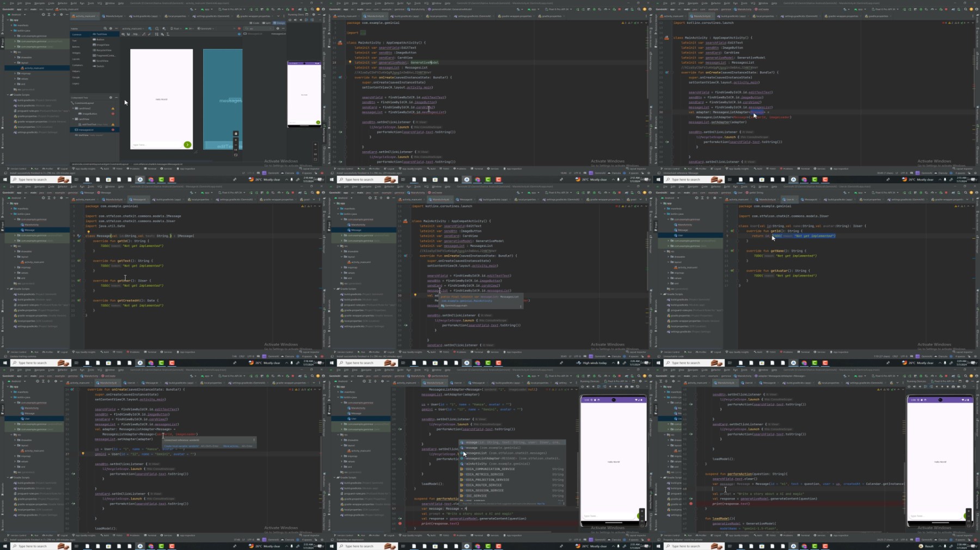Click Select Opened File target icon in User class window
The width and height of the screenshot is (980, 550).
[x=696, y=198]
